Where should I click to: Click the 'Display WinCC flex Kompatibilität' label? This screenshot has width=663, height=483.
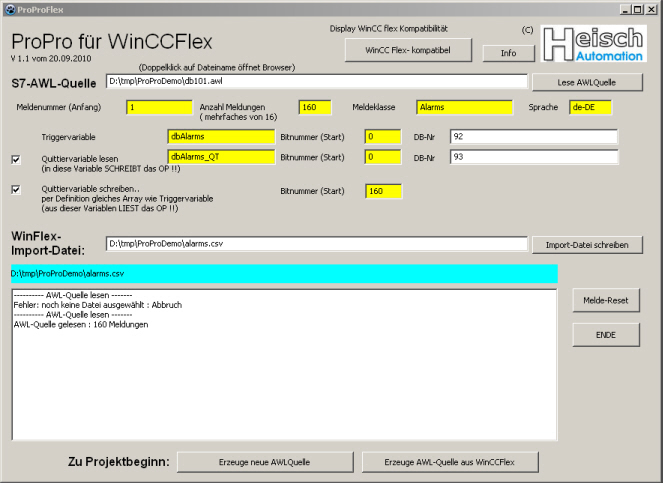(389, 29)
